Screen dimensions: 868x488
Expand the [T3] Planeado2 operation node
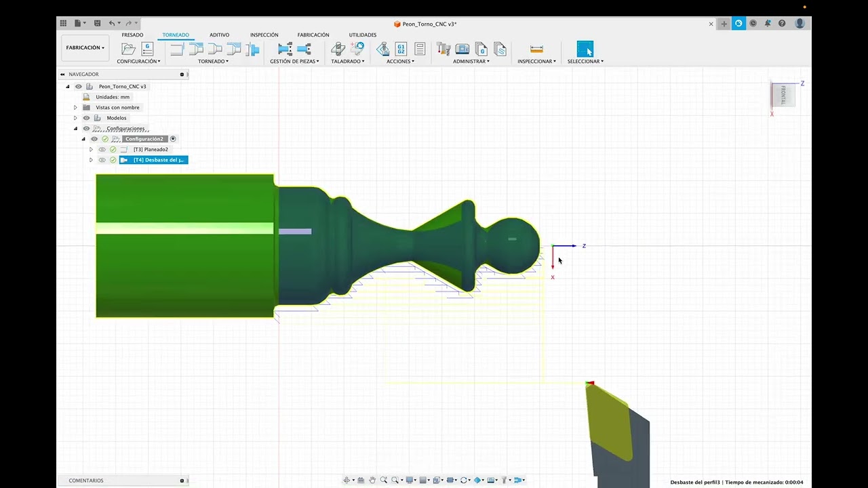click(x=91, y=149)
